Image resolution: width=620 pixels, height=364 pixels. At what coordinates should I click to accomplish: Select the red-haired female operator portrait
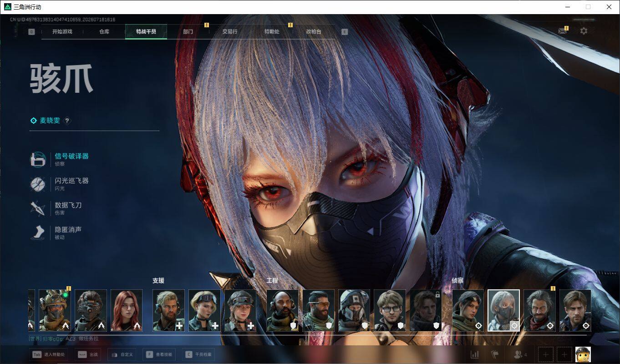127,310
